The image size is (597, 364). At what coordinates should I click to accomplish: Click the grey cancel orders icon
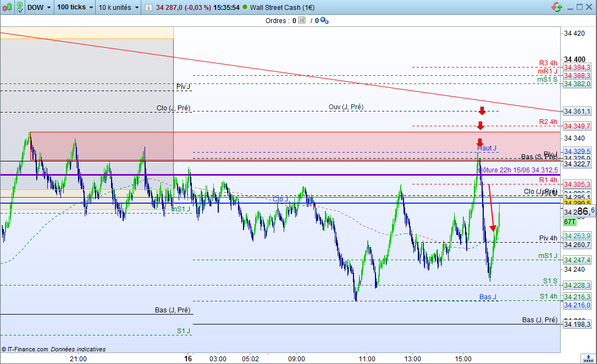(302, 20)
